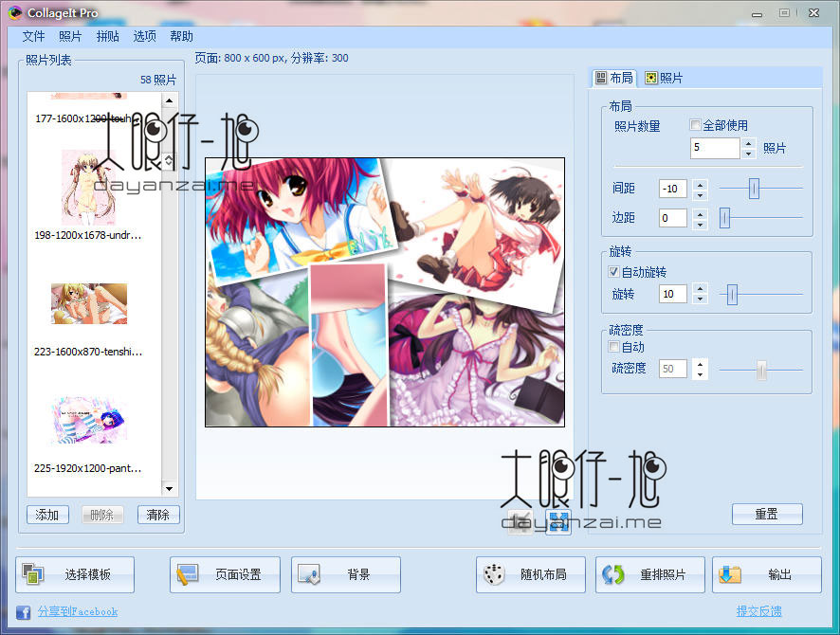Switch to the 照片 tab in right panel
This screenshot has height=635, width=840.
pos(664,78)
